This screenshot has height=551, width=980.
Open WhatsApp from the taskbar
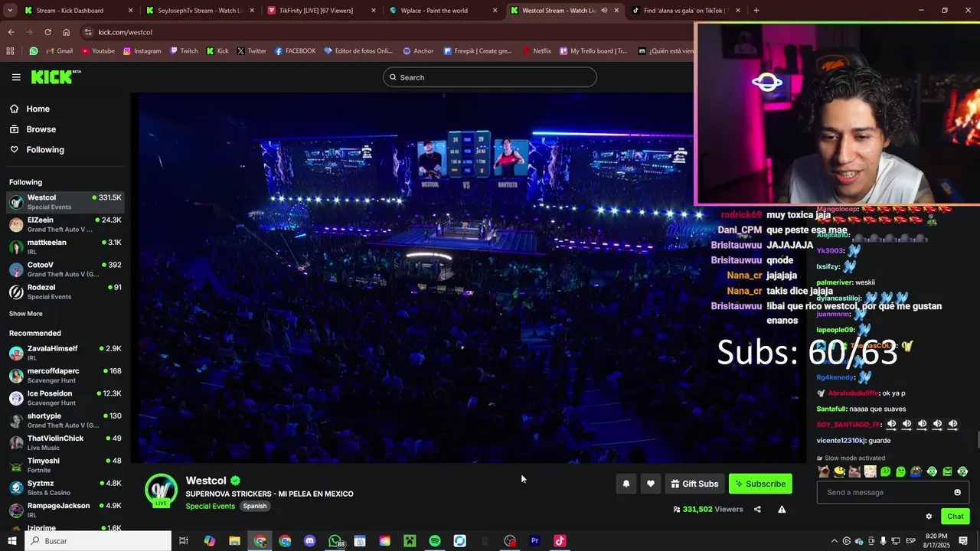(335, 541)
